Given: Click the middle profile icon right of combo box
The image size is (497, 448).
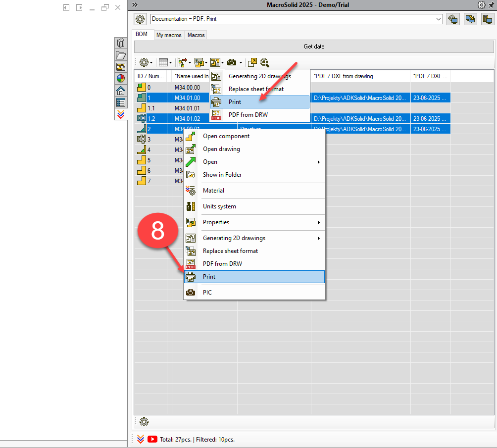Looking at the screenshot, I should (470, 19).
